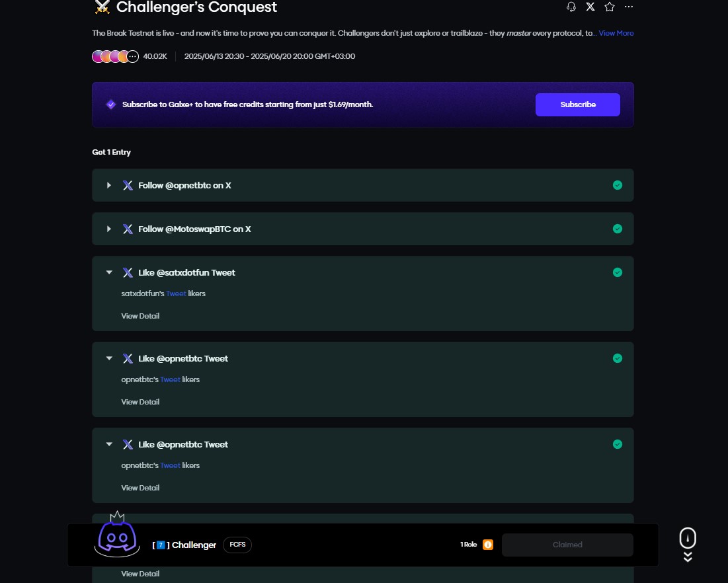The image size is (728, 583).
Task: Collapse the Like @satxdotfun Tweet task
Action: (x=109, y=272)
